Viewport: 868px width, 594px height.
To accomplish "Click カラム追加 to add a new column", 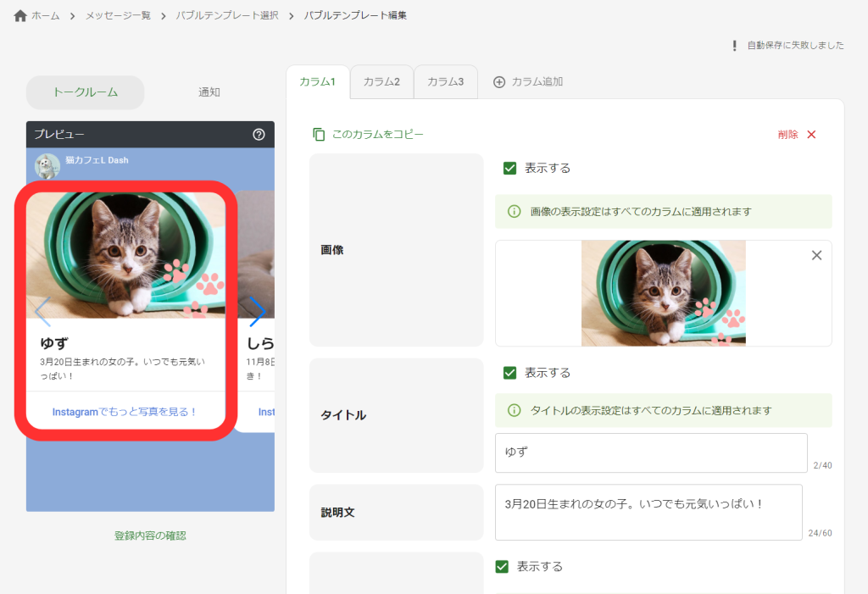I will coord(527,81).
